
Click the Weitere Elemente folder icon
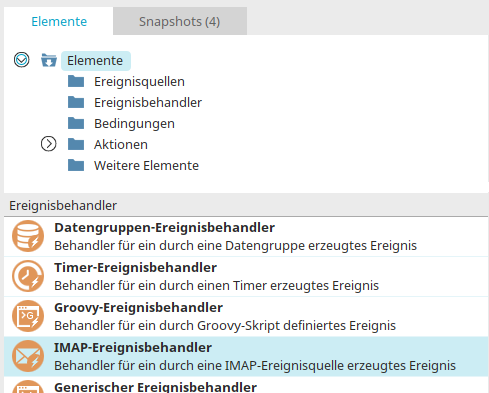click(76, 165)
